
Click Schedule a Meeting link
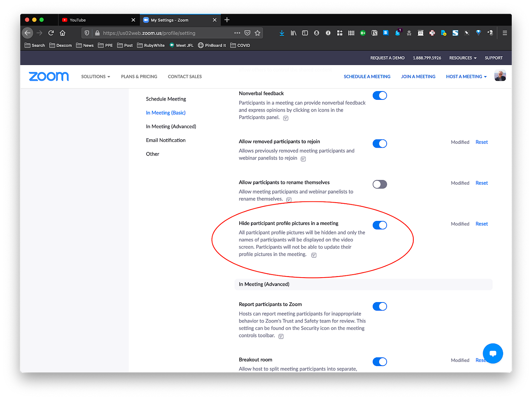click(x=367, y=76)
